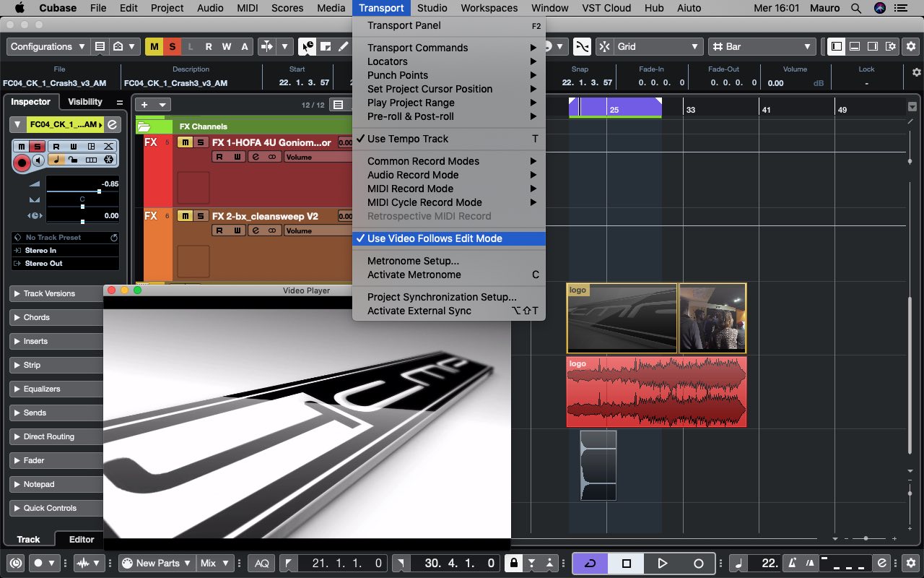Toggle the monitor speaker button in Inspector

tap(38, 160)
